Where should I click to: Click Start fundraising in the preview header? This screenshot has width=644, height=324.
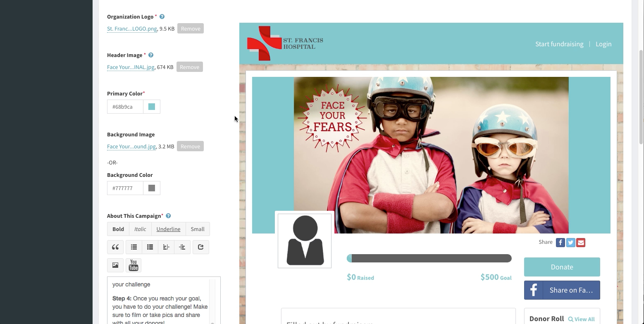pos(559,44)
